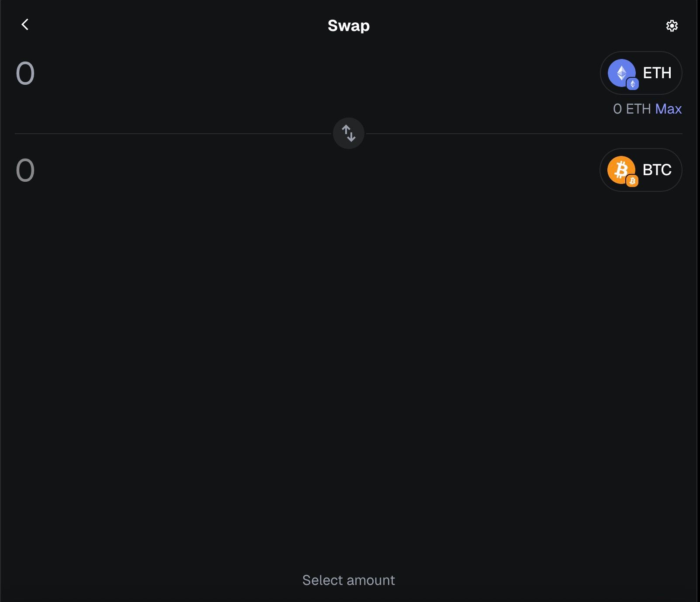
Task: Click the Swap page title
Action: point(348,26)
